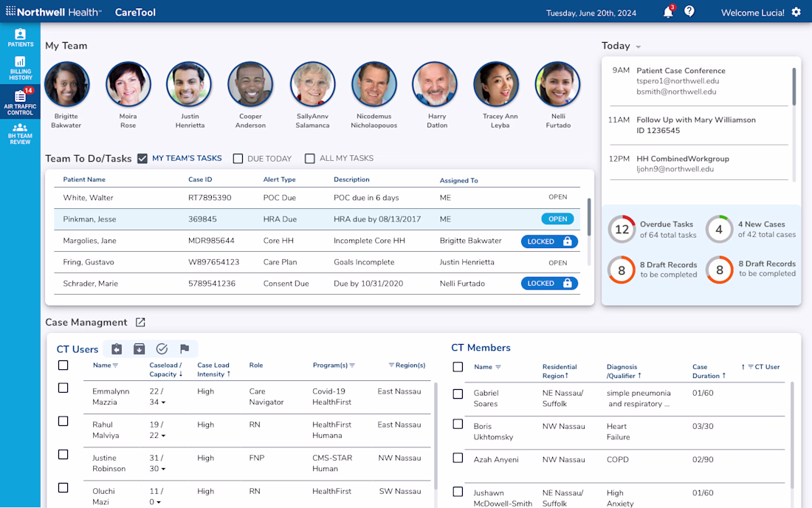Click the LOCKED badge for Schrader, Marie

pos(549,284)
